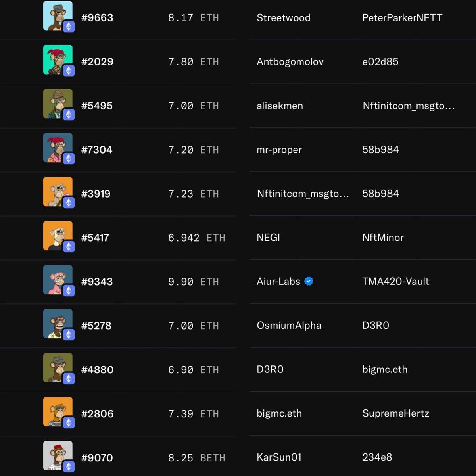476x476 pixels.
Task: Click the Ethereum badge on #5417's thumbnail
Action: [x=69, y=247]
